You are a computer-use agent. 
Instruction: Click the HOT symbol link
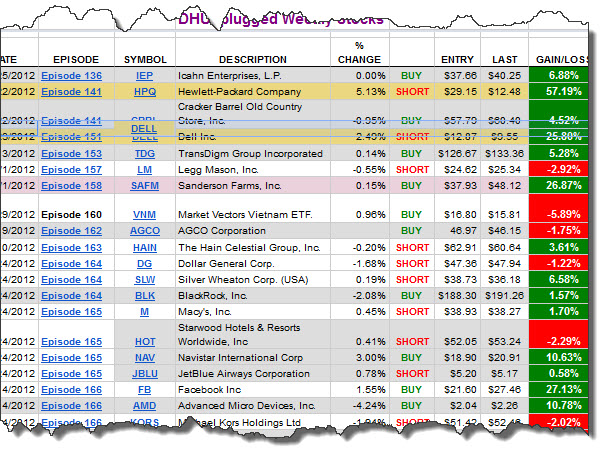click(x=145, y=342)
